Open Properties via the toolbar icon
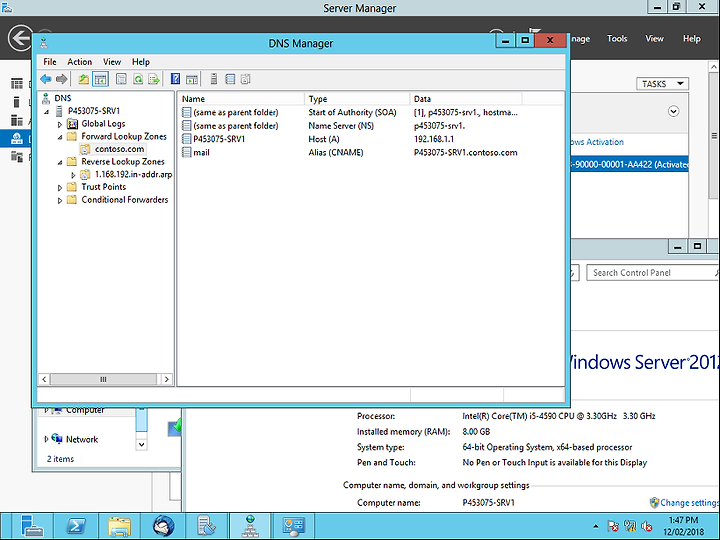The width and height of the screenshot is (720, 540). pos(121,79)
